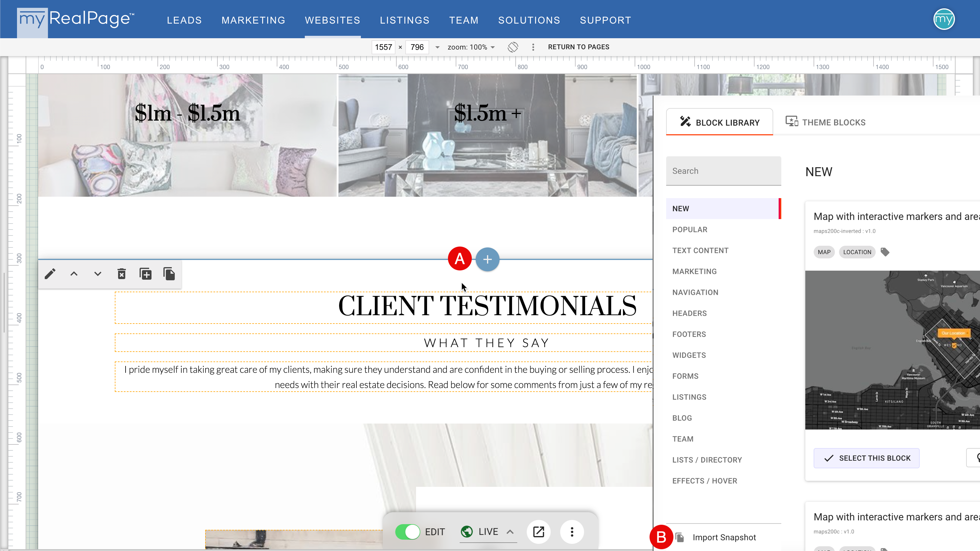Rotate the viewport with the rotate icon
Image resolution: width=980 pixels, height=551 pixels.
[513, 47]
